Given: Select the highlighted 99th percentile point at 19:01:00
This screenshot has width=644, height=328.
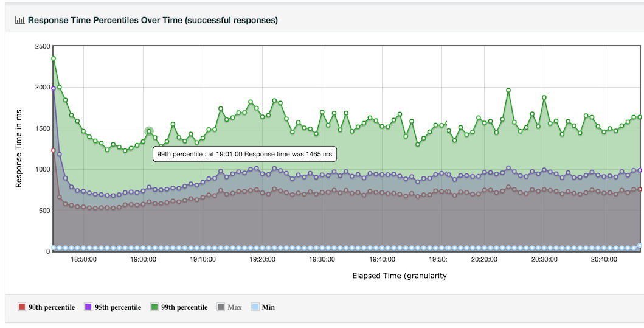Looking at the screenshot, I should pos(149,131).
